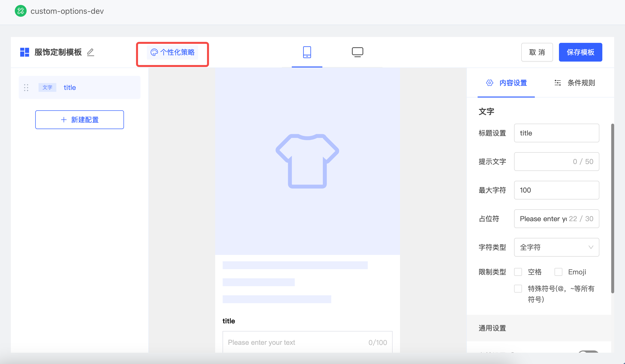
Task: Grab the drag handle on title row
Action: [26, 87]
